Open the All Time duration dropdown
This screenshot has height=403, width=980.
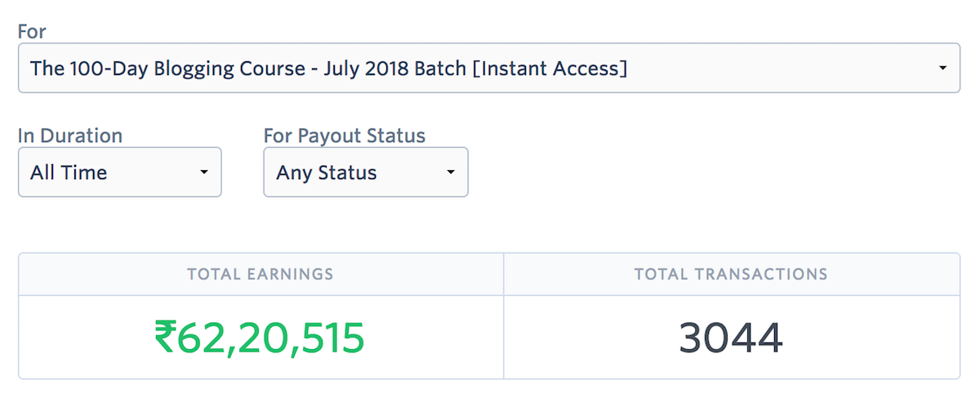coord(120,172)
